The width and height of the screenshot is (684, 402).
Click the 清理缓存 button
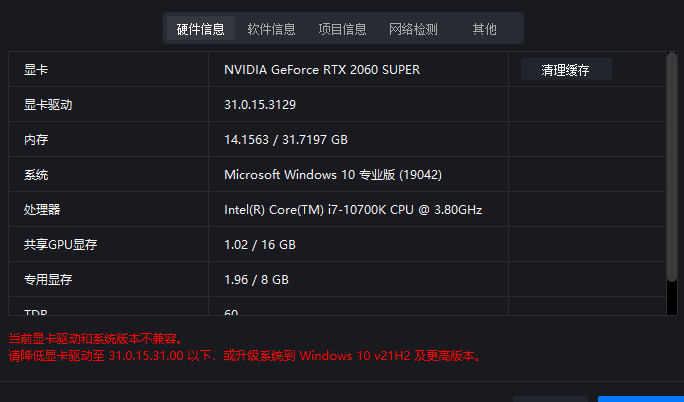click(x=566, y=70)
